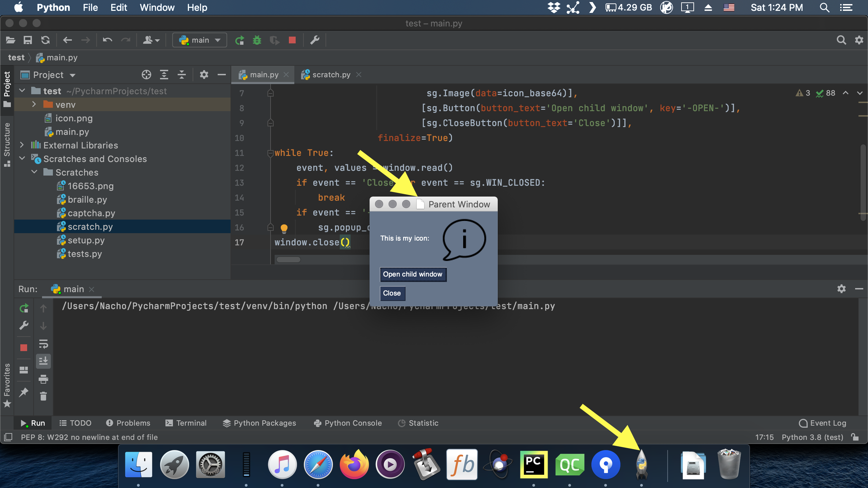The image size is (868, 488).
Task: Click Open child window in Parent Window
Action: click(x=413, y=274)
